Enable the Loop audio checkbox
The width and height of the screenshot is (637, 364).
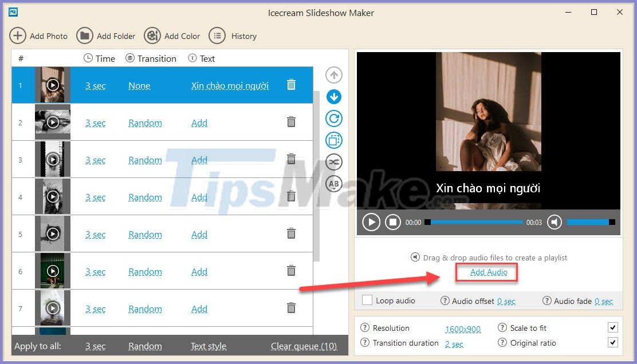click(x=368, y=300)
